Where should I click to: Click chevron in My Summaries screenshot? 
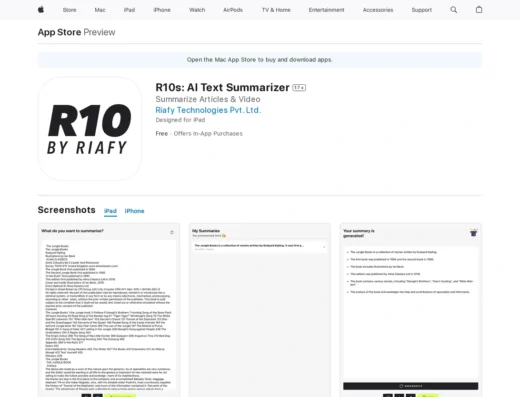pyautogui.click(x=324, y=247)
